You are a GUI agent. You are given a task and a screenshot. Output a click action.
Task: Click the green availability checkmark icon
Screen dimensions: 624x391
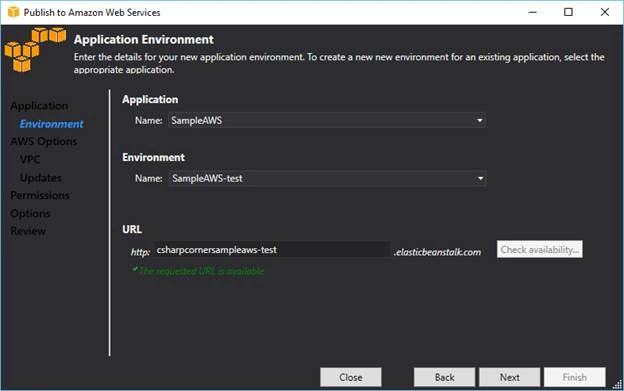coord(135,269)
